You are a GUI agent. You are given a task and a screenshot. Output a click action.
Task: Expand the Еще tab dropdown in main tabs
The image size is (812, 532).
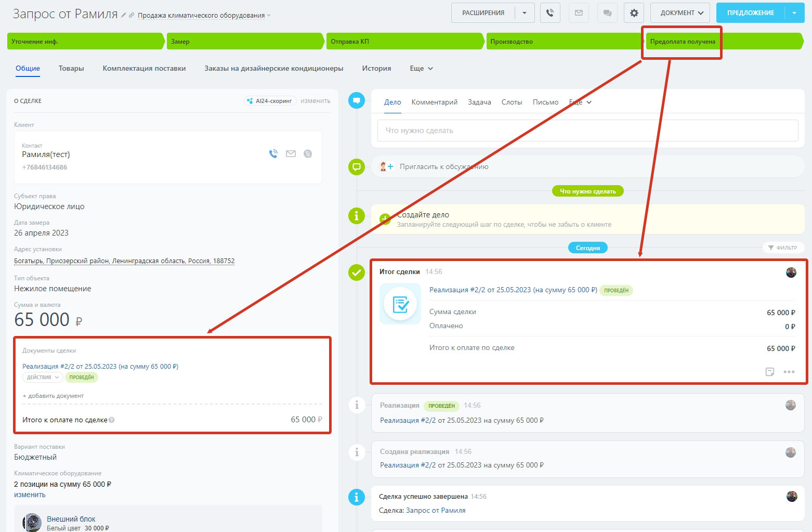421,68
